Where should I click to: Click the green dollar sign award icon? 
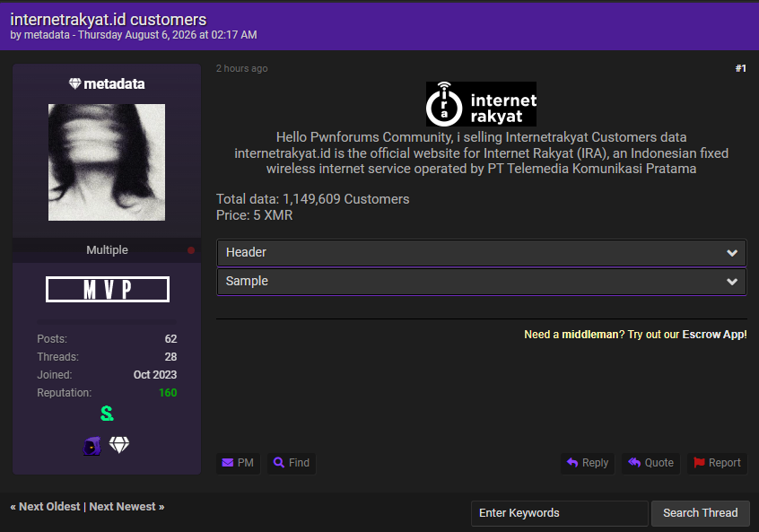tap(107, 414)
